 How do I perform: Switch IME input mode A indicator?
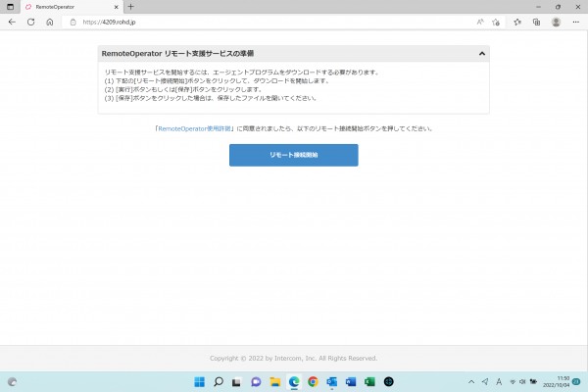499,382
